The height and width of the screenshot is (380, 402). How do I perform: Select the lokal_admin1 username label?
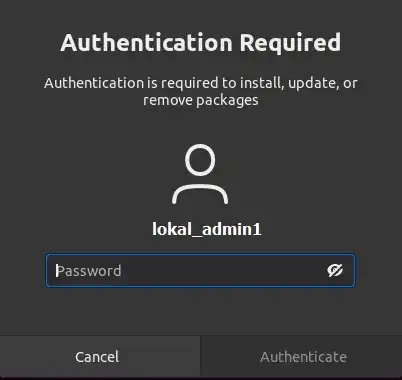click(207, 229)
